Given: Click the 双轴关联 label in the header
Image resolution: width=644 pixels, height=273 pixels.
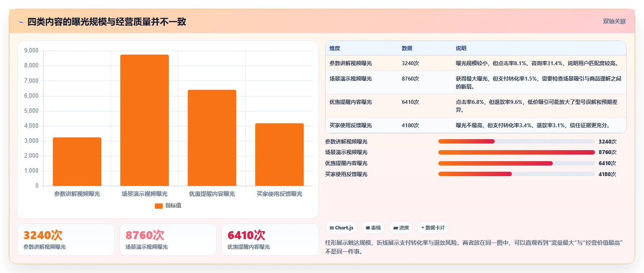Looking at the screenshot, I should (x=614, y=22).
